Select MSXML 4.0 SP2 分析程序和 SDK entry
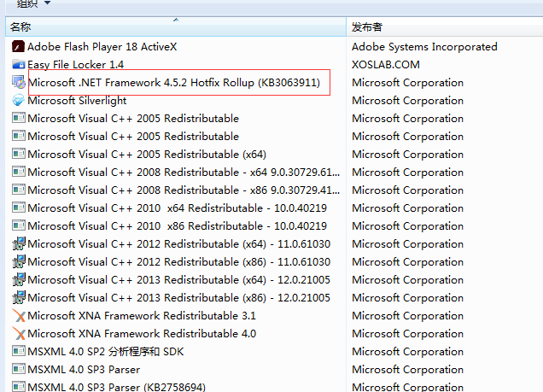This screenshot has height=392, width=543. pos(105,352)
